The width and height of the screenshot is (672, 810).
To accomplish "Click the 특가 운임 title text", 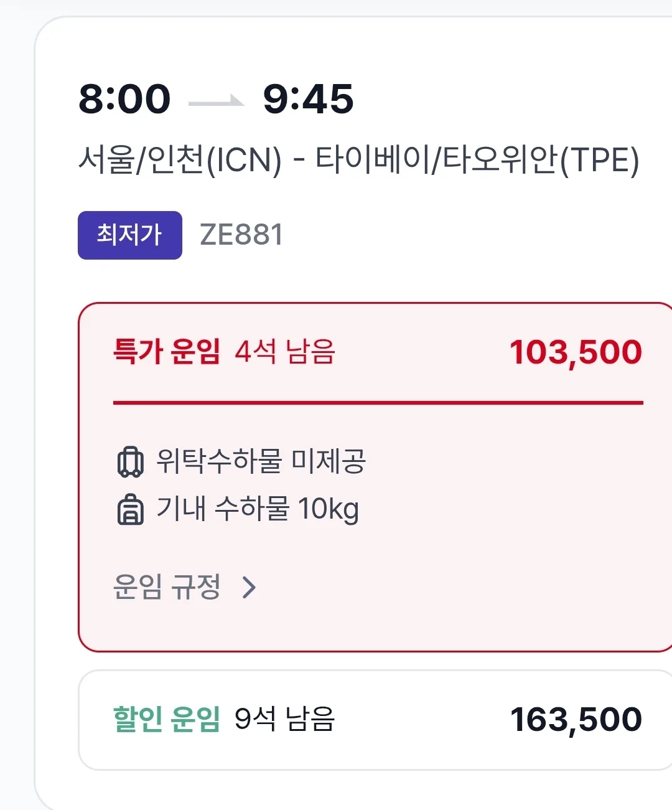I will (x=167, y=352).
